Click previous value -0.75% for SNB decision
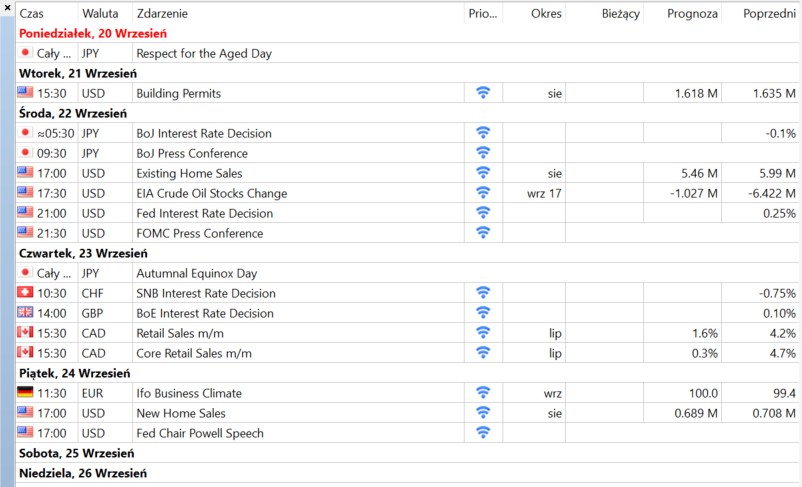Image resolution: width=802 pixels, height=487 pixels. [x=777, y=294]
